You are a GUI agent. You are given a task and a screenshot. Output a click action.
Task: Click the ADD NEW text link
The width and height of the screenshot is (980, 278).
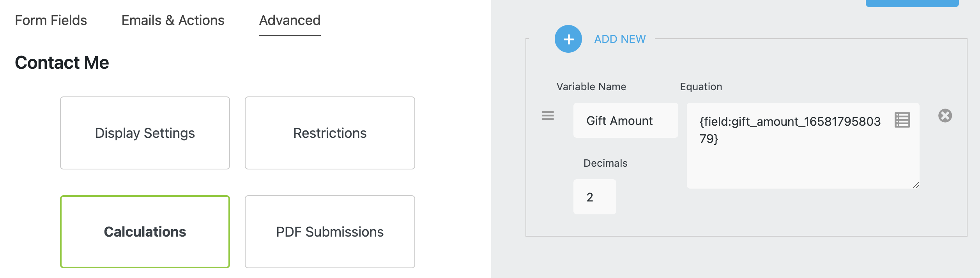620,39
